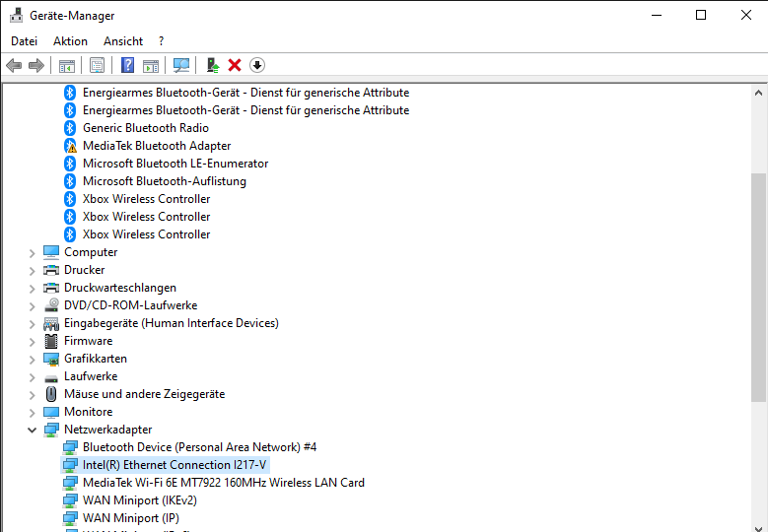
Task: Select Bluetooth Device (Personal Area Network) #4
Action: [x=199, y=447]
